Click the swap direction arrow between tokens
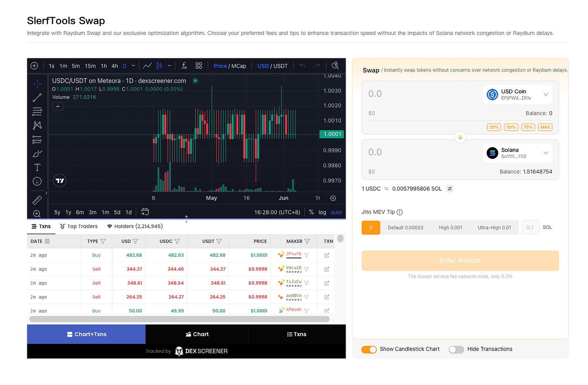This screenshot has width=588, height=385. [x=460, y=137]
